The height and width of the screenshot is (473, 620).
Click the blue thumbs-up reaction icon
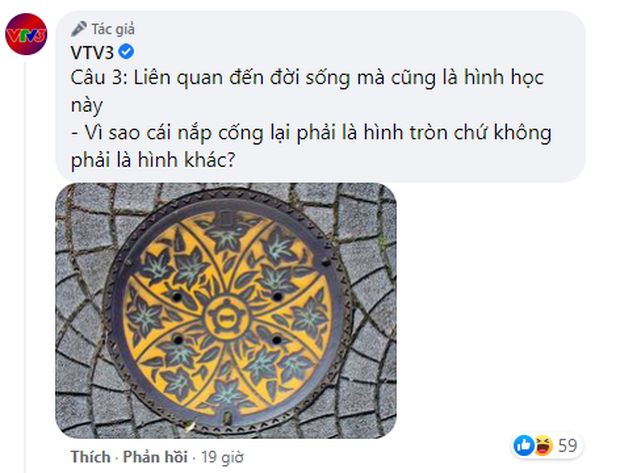(523, 443)
